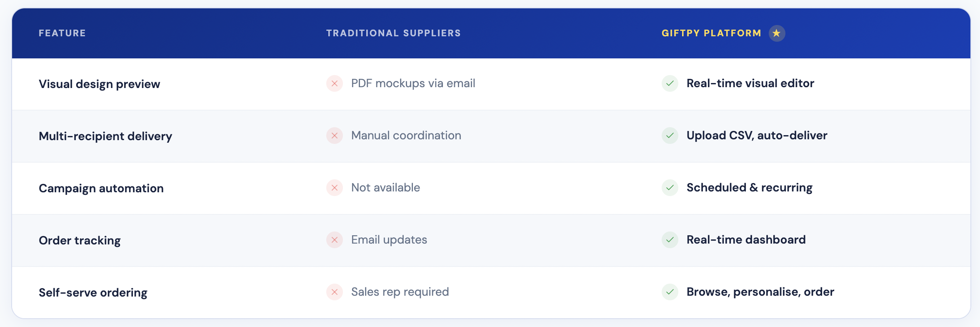980x327 pixels.
Task: Click green checkmark beside Scheduled & recurring
Action: click(670, 188)
